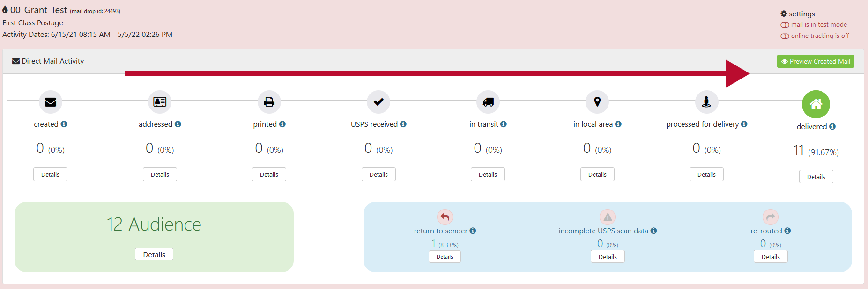The width and height of the screenshot is (868, 289).
Task: Click the mail drop id 24493 text
Action: pyautogui.click(x=95, y=11)
